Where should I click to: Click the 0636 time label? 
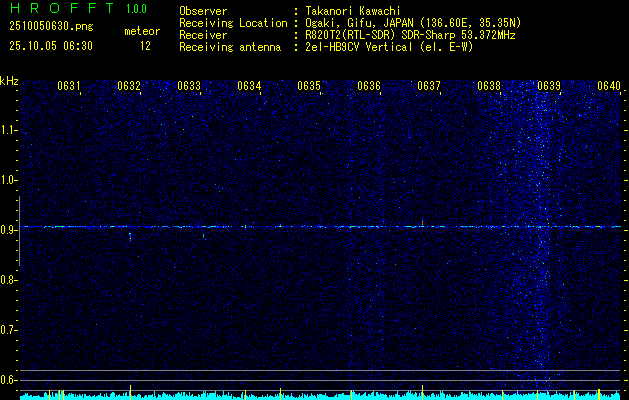369,86
